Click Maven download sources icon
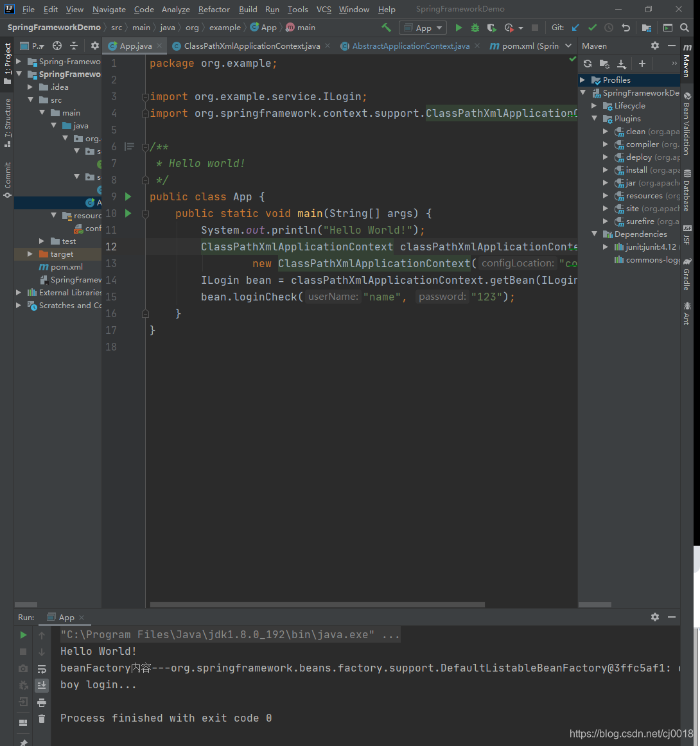Screen dimensions: 700x746 622,64
